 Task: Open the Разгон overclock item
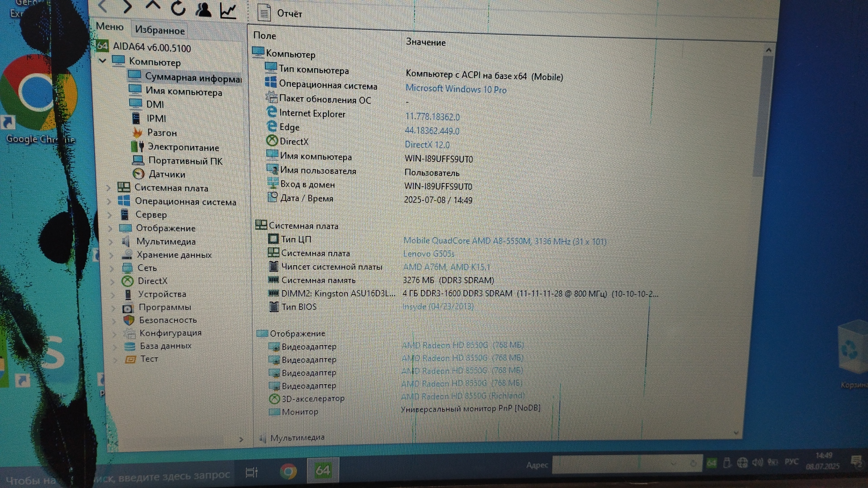point(161,133)
